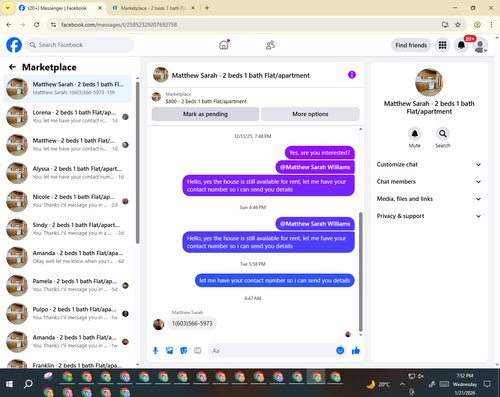Viewport: 500px width, 397px height.
Task: Mute the Matthew Sarah chat
Action: 415,134
